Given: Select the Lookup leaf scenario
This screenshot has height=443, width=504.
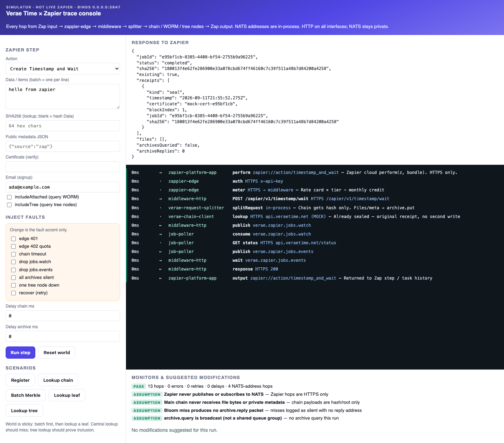Looking at the screenshot, I should point(67,395).
